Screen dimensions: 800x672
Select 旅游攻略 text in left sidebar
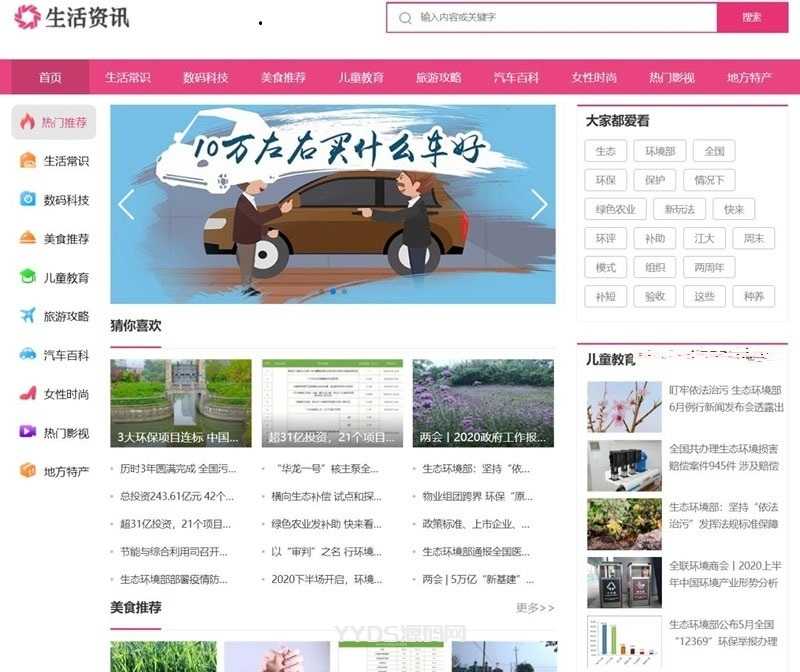tap(66, 316)
